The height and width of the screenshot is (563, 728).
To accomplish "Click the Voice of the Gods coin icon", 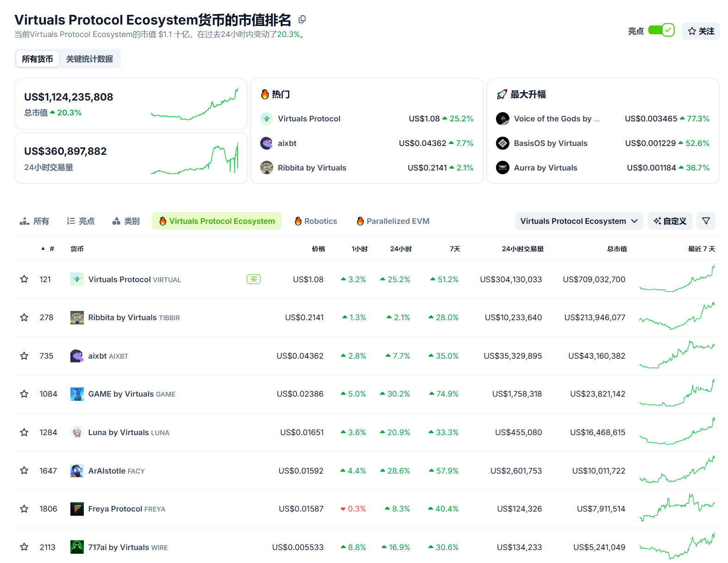I will pos(502,119).
